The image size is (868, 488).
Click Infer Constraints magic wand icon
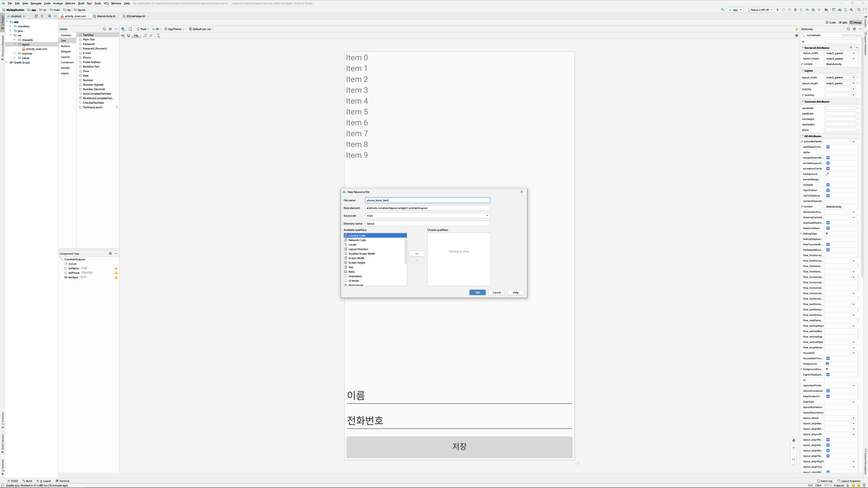point(151,35)
